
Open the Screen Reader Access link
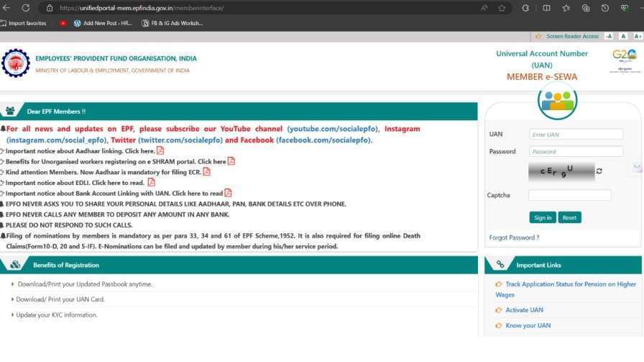tap(573, 36)
